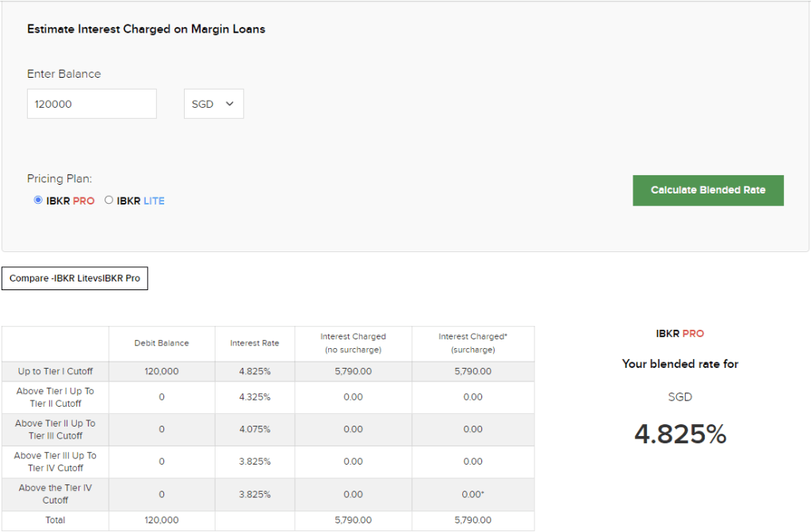Click the large blended rate 4.825% figure

(679, 434)
